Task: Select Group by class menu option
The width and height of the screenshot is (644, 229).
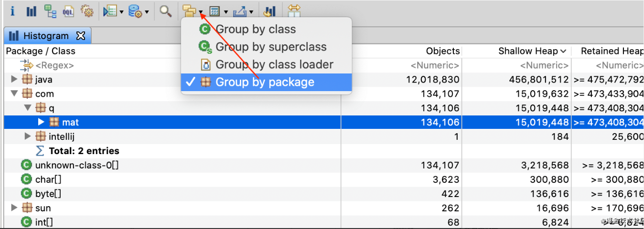Action: pos(256,29)
